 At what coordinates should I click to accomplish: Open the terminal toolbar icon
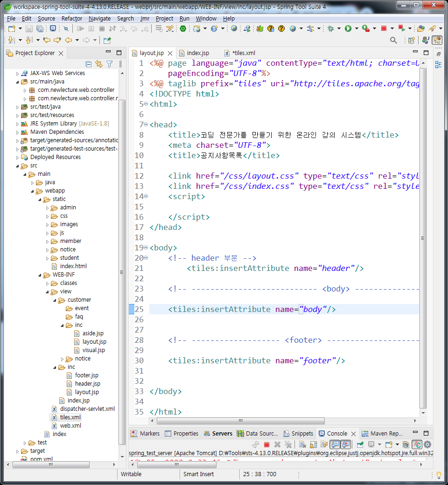(x=53, y=29)
